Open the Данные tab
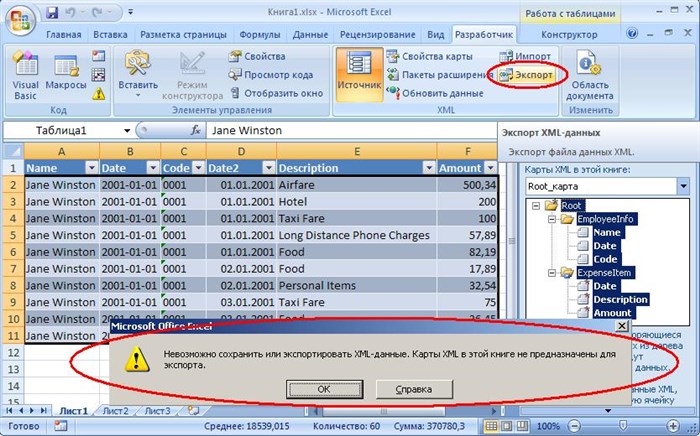Image resolution: width=700 pixels, height=436 pixels. pos(310,34)
